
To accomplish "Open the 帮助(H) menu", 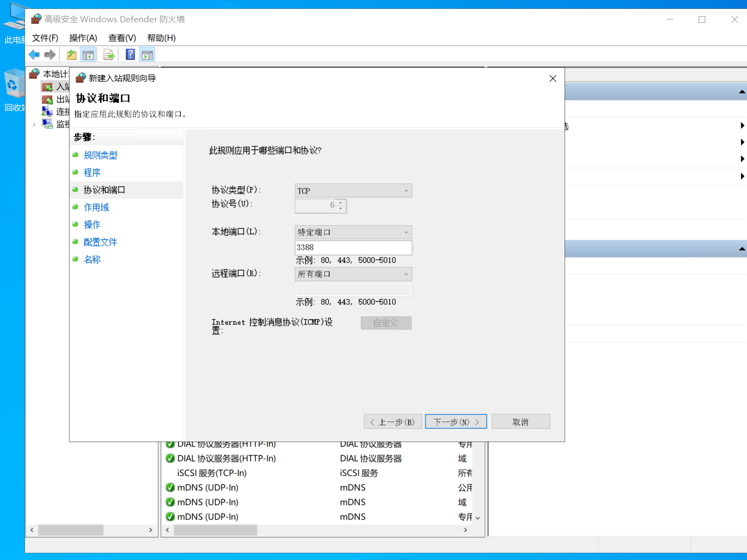I will point(161,38).
